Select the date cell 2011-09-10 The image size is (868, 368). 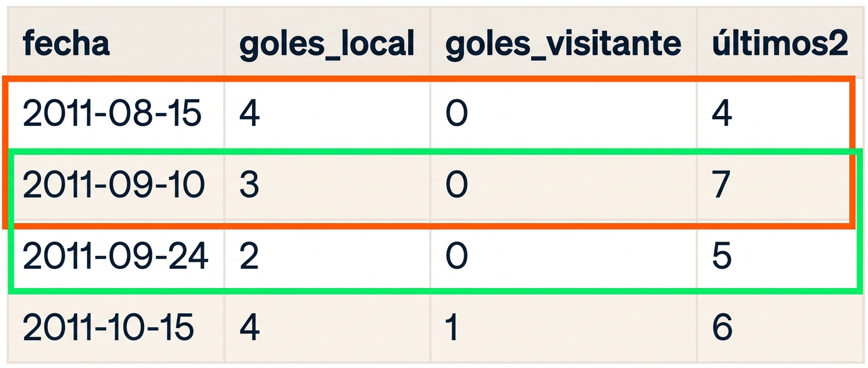tap(113, 185)
